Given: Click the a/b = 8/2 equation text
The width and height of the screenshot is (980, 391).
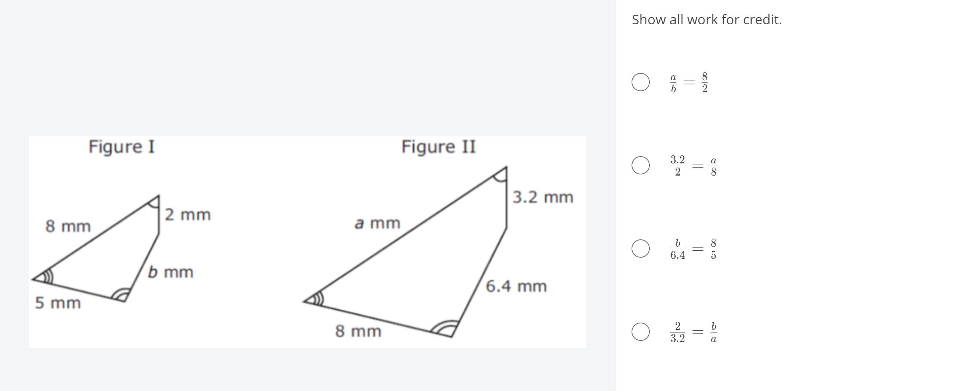Looking at the screenshot, I should point(689,82).
